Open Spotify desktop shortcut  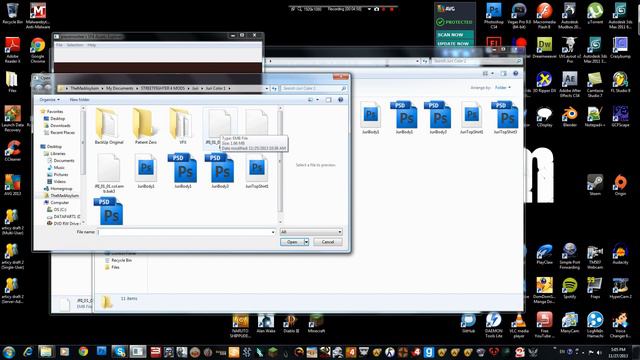(569, 288)
